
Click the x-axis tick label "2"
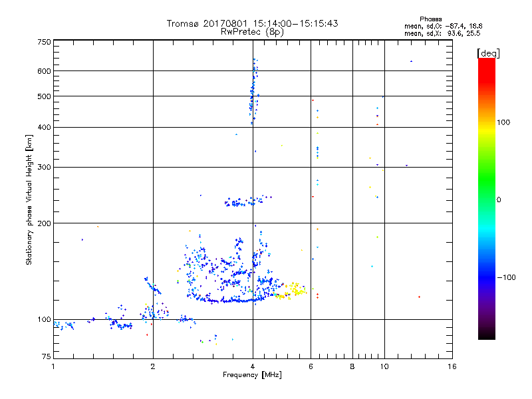pos(153,366)
